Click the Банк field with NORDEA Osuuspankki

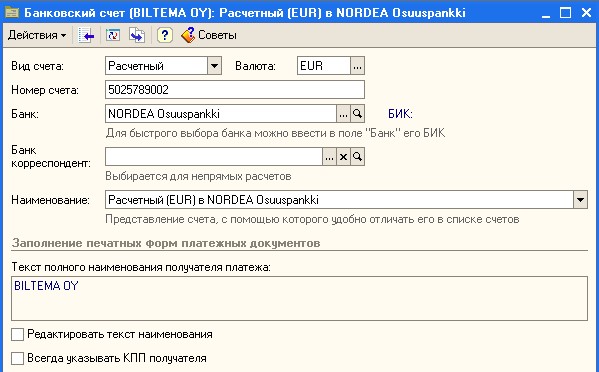pos(221,114)
